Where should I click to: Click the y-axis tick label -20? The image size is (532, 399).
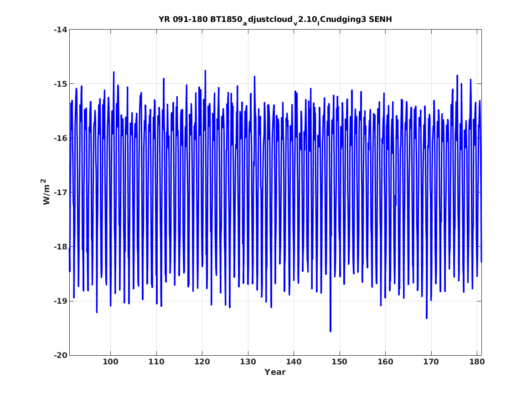pos(60,355)
